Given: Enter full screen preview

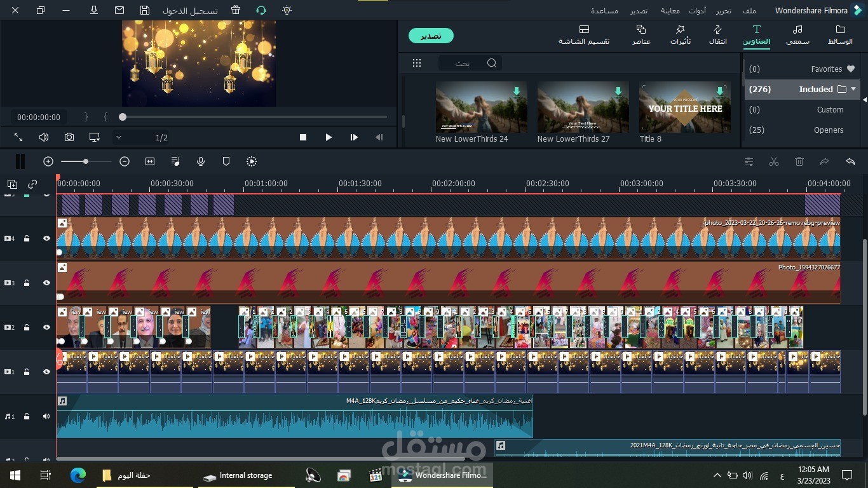Looking at the screenshot, I should 18,137.
